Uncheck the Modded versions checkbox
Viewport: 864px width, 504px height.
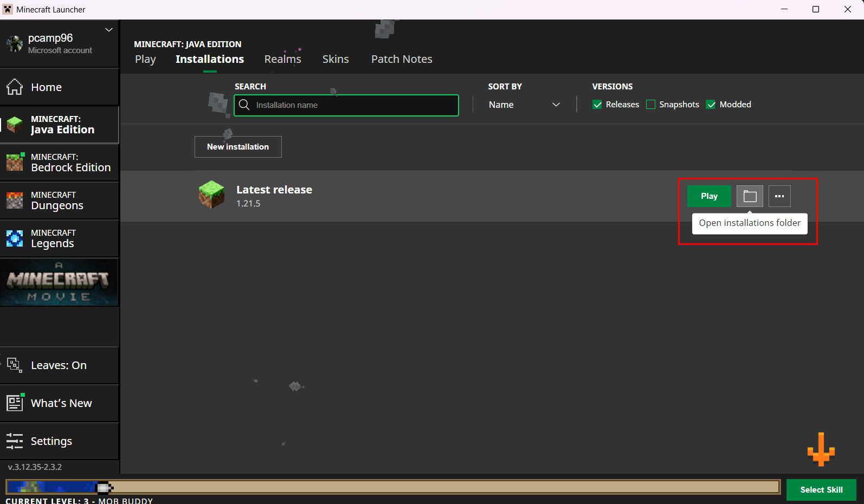pos(711,105)
